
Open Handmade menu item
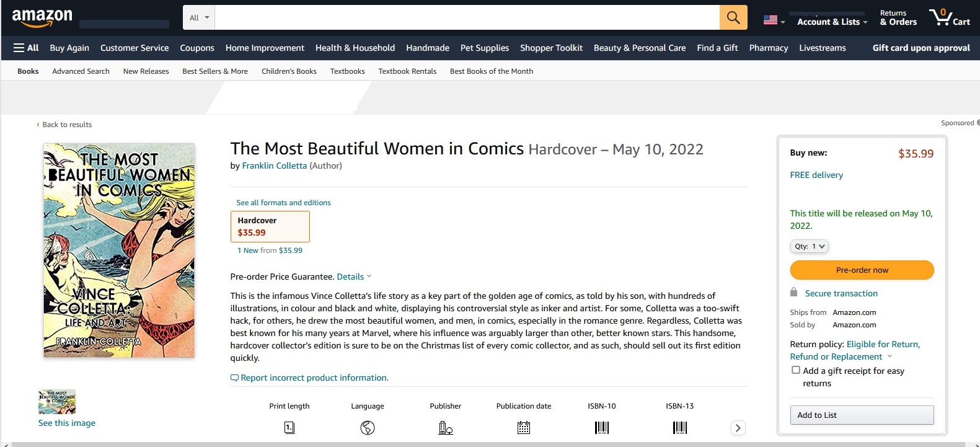point(428,48)
